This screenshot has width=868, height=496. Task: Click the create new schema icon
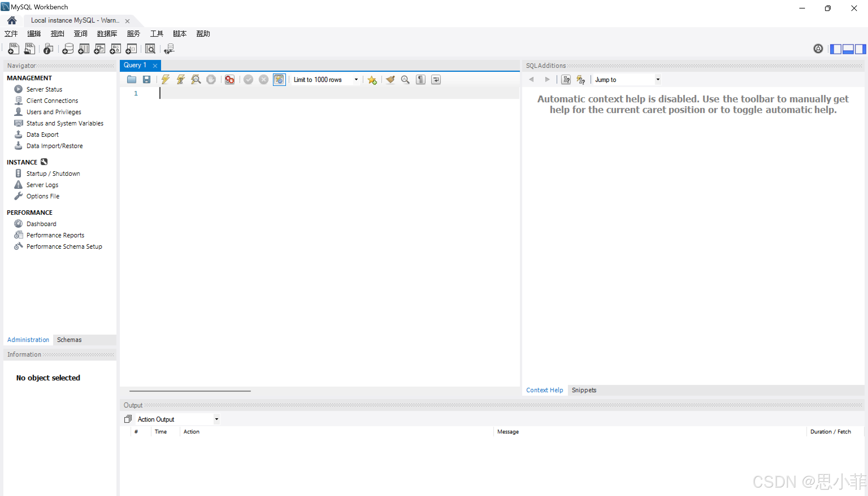pyautogui.click(x=68, y=49)
